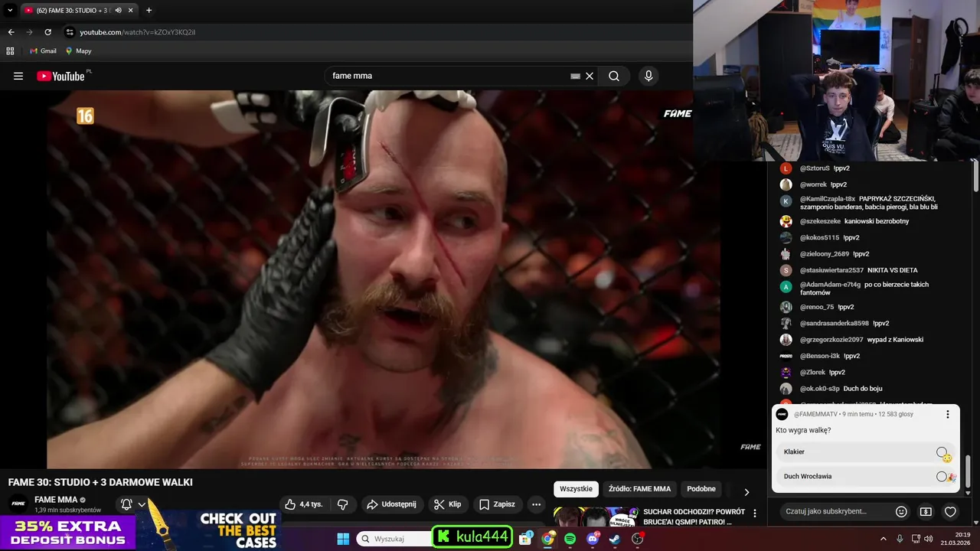Open the 'SUCHAR ODCHODZI' recommended video thumbnail

point(595,517)
